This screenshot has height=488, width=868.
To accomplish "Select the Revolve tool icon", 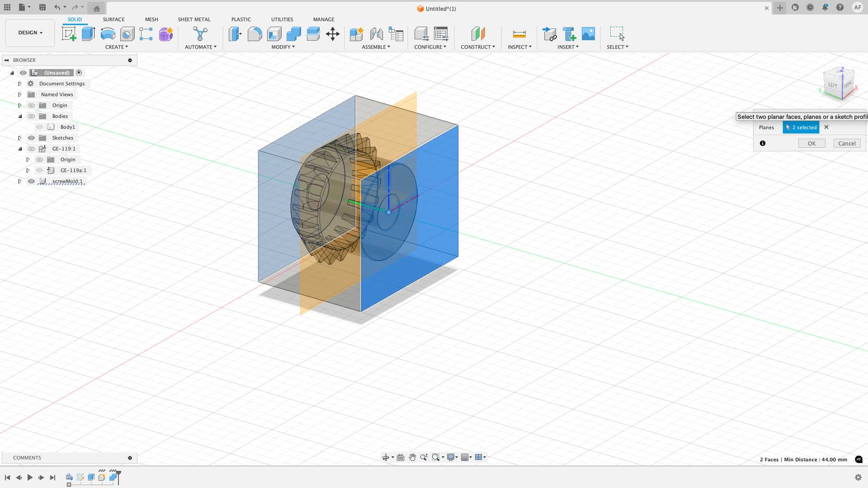I will coord(108,34).
